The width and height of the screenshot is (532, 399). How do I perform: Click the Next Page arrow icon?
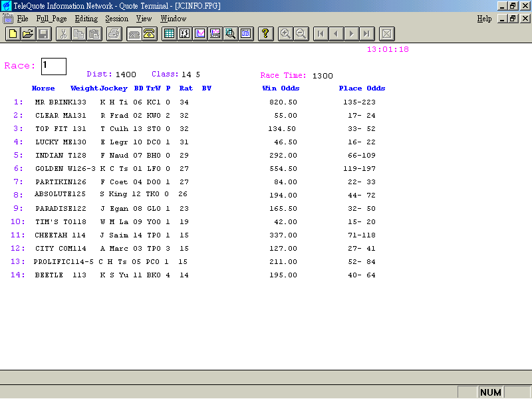(x=352, y=34)
